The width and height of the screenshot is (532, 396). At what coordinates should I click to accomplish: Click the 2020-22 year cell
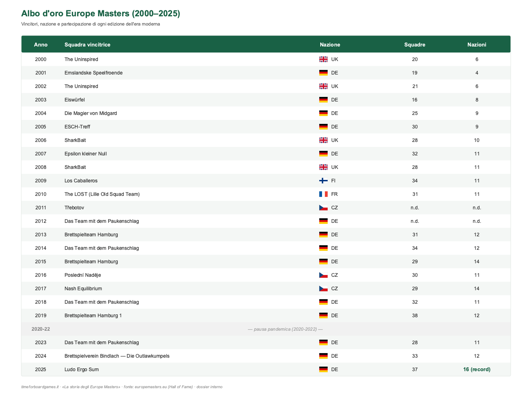point(41,329)
